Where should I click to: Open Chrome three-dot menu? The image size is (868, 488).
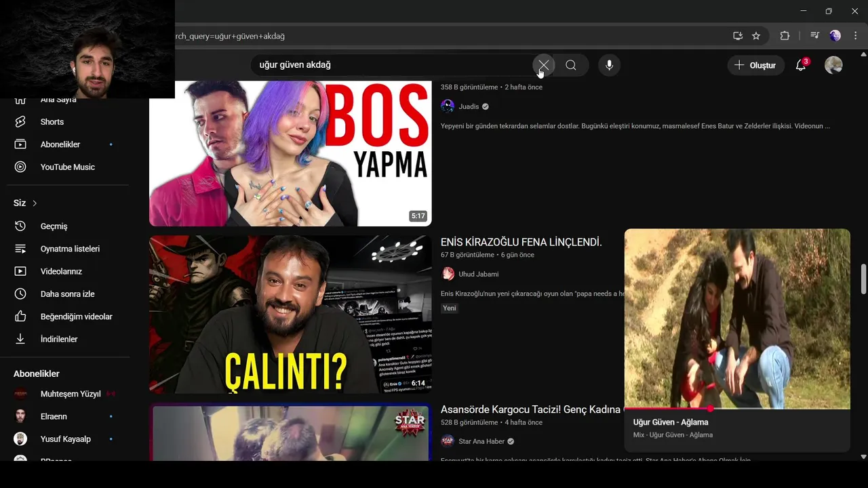pos(856,36)
